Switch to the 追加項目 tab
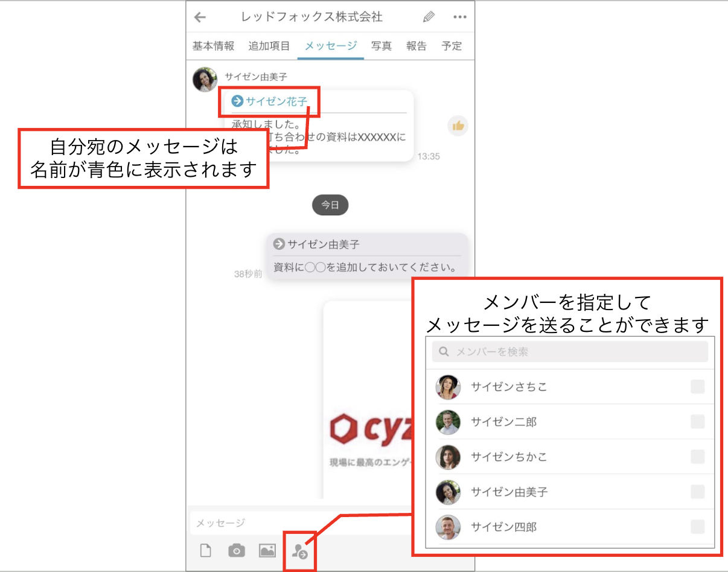The image size is (728, 572). (x=269, y=46)
